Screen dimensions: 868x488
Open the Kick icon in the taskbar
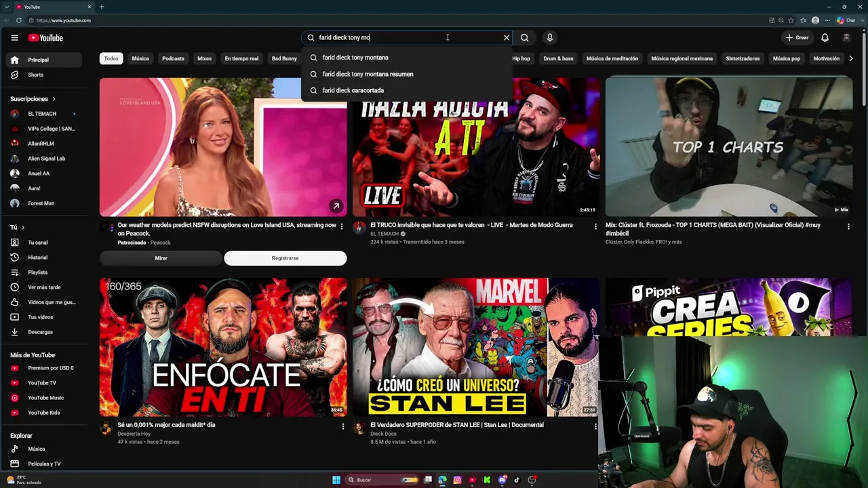tap(487, 480)
